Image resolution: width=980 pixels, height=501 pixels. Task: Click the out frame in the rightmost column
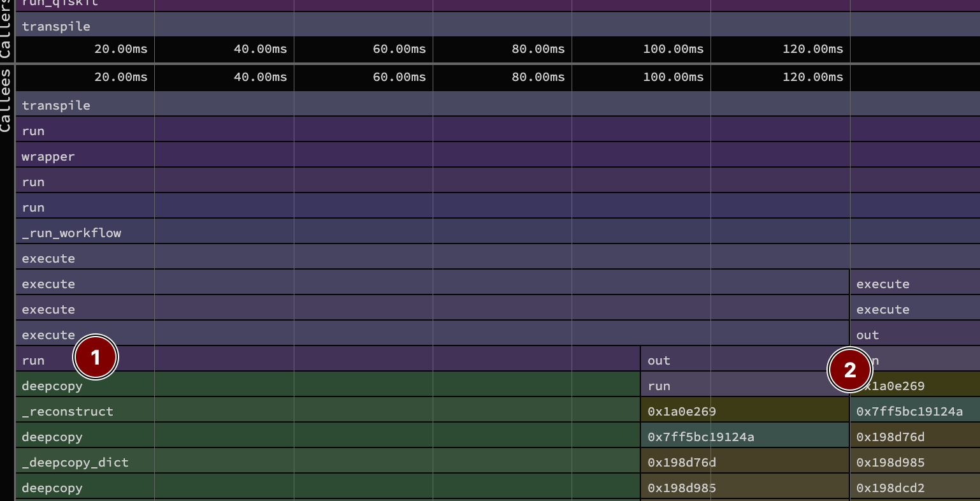pos(867,335)
